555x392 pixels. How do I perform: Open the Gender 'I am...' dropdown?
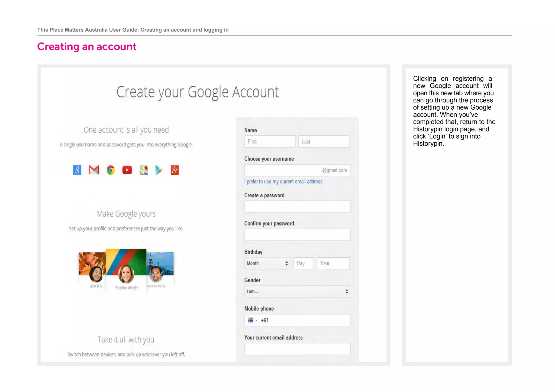click(297, 292)
